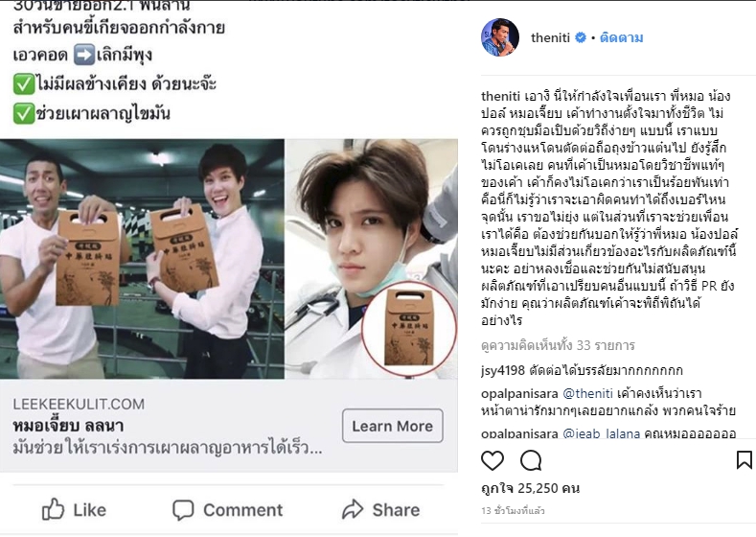Image resolution: width=756 pixels, height=537 pixels.
Task: Click the Learn More button
Action: [x=393, y=426]
